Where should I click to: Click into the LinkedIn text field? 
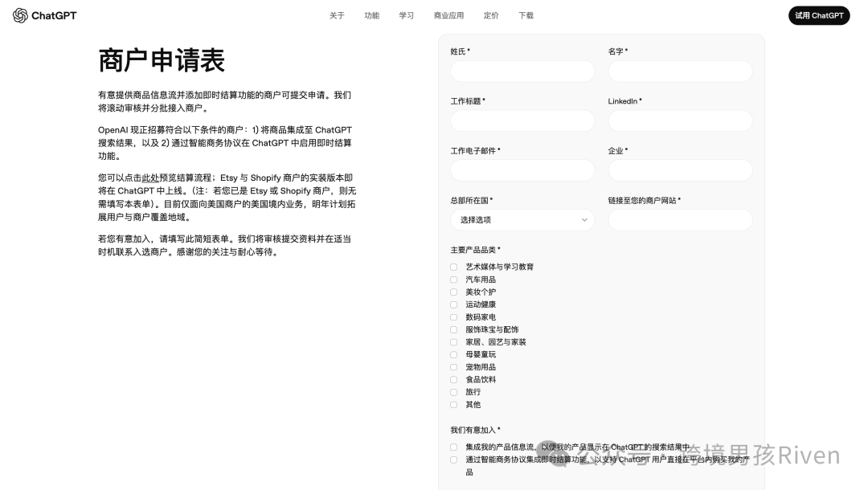(680, 121)
